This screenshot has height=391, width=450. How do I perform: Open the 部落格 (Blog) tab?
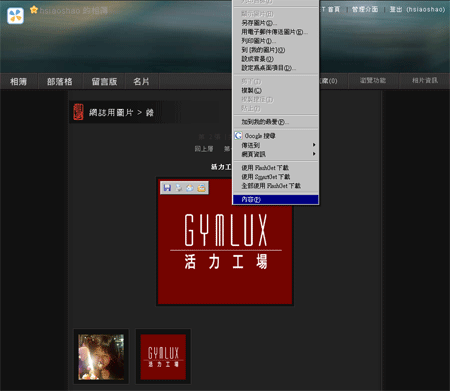[60, 81]
